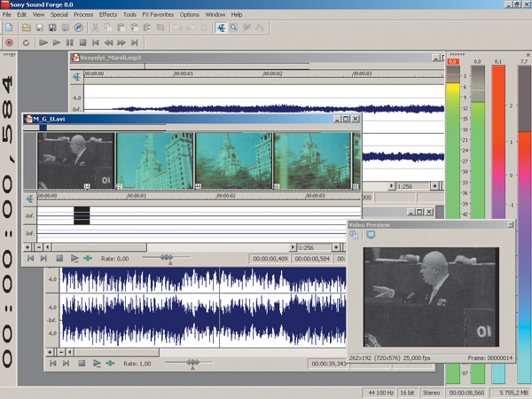
Task: Stop playback in M_G_U.avi window
Action: coord(59,259)
